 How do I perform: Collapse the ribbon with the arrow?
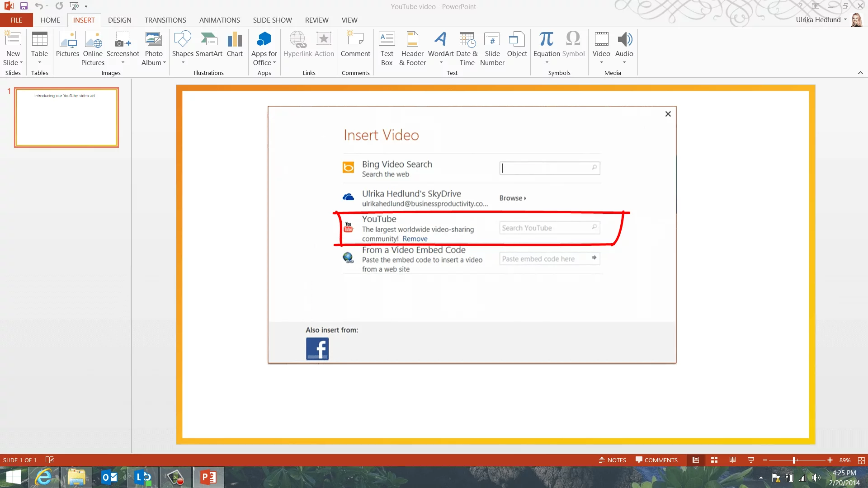860,73
